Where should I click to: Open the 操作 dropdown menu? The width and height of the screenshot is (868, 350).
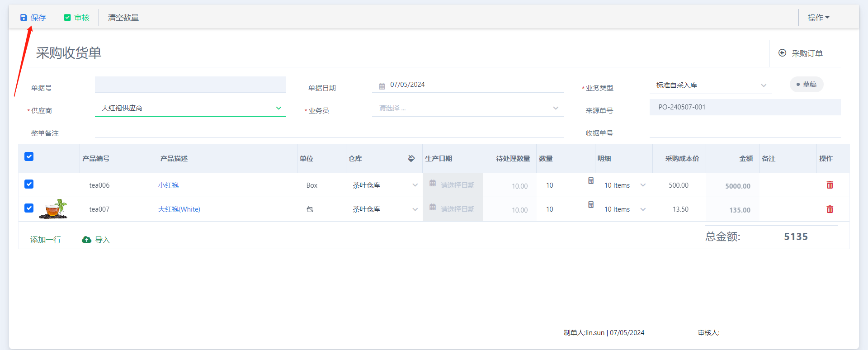click(818, 18)
